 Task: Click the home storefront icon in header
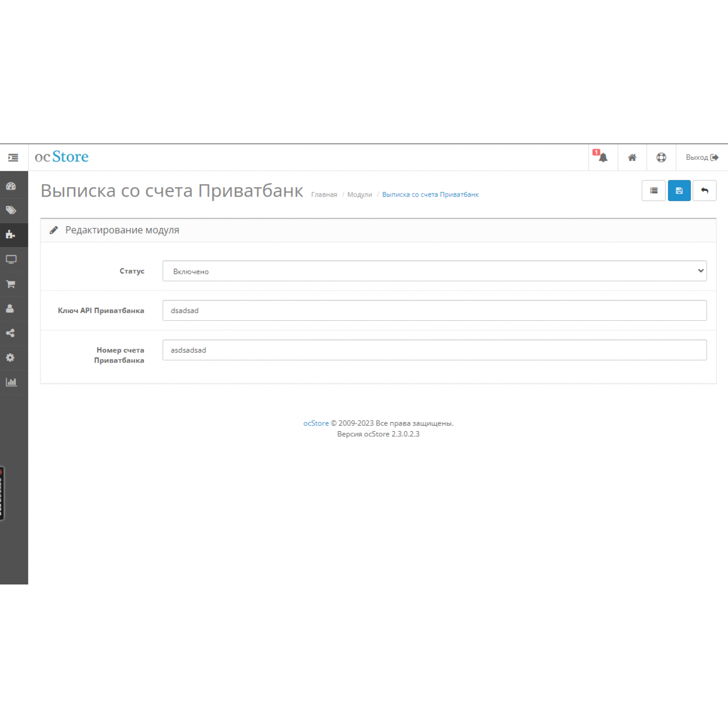click(632, 158)
